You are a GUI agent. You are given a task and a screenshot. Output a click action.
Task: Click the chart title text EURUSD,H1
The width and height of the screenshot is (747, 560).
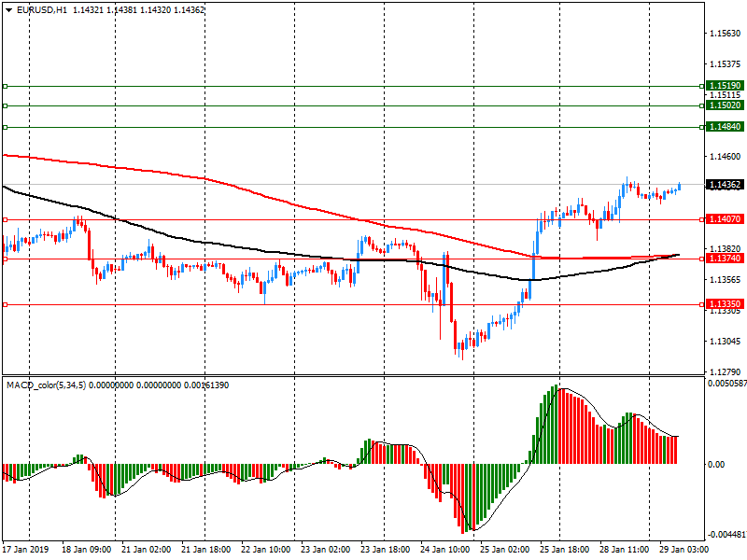(42, 9)
